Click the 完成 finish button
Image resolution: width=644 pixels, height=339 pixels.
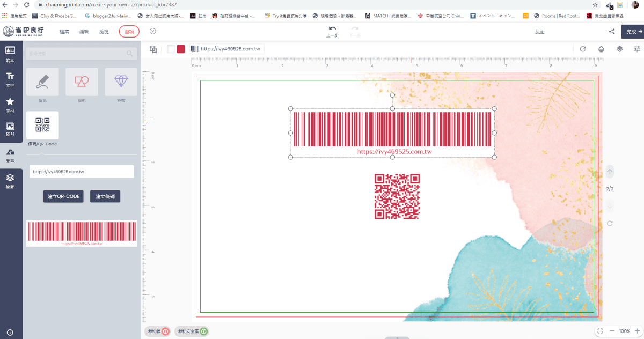point(633,32)
